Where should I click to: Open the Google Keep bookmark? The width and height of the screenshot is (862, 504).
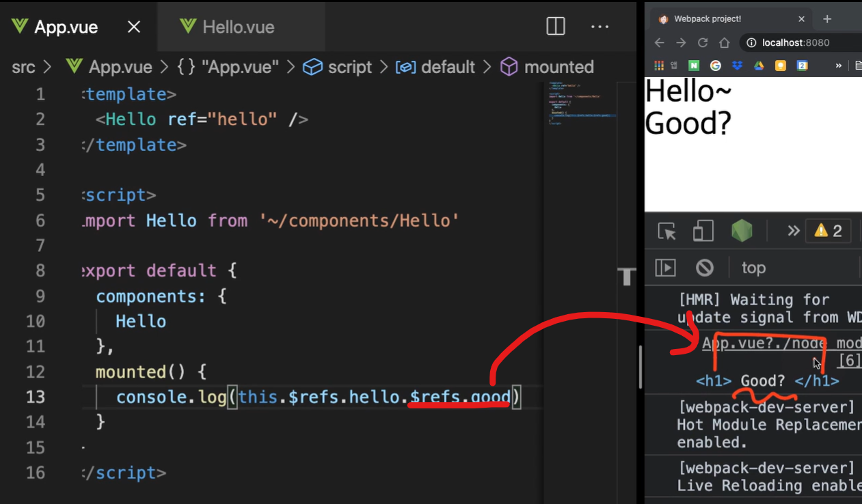(781, 66)
